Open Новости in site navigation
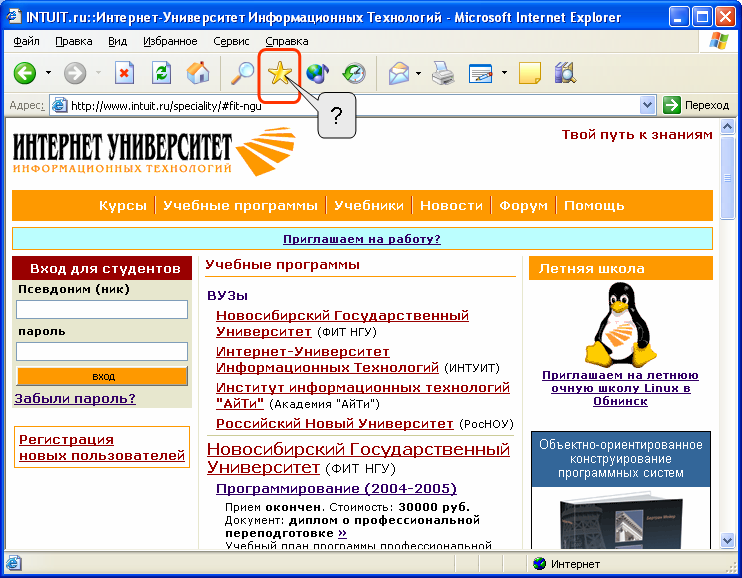 (451, 206)
